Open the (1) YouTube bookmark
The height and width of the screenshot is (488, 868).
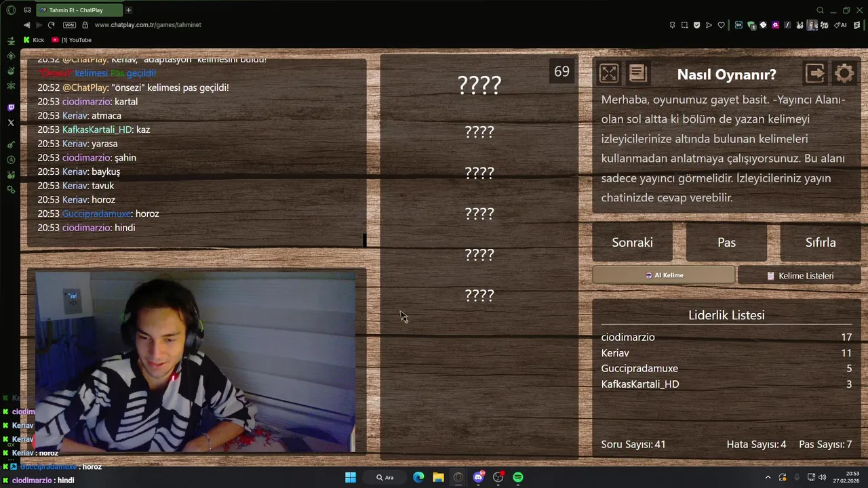click(x=72, y=40)
